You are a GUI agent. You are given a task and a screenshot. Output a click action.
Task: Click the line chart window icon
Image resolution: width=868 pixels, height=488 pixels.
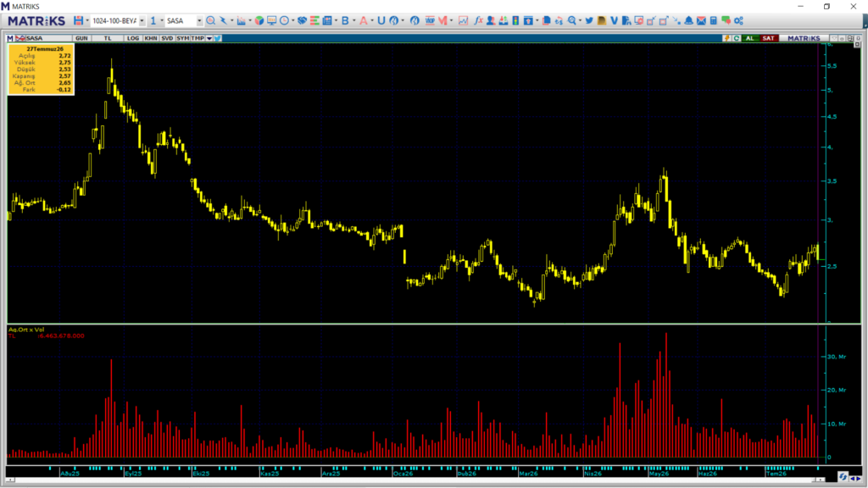point(464,20)
